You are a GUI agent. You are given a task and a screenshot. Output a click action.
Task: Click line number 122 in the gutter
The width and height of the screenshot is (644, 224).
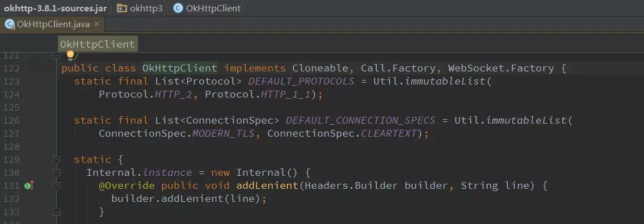[x=11, y=68]
